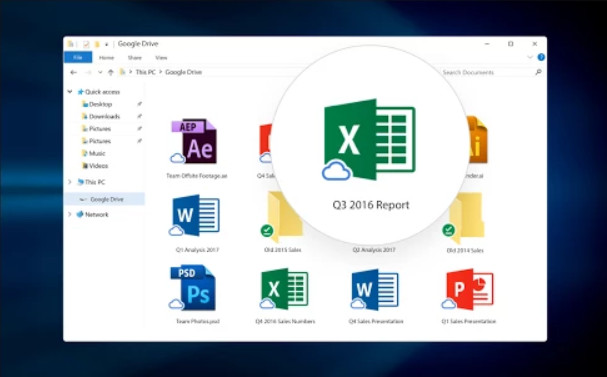
Task: Click the green check badge on Old 2015 Sales
Action: tap(267, 231)
